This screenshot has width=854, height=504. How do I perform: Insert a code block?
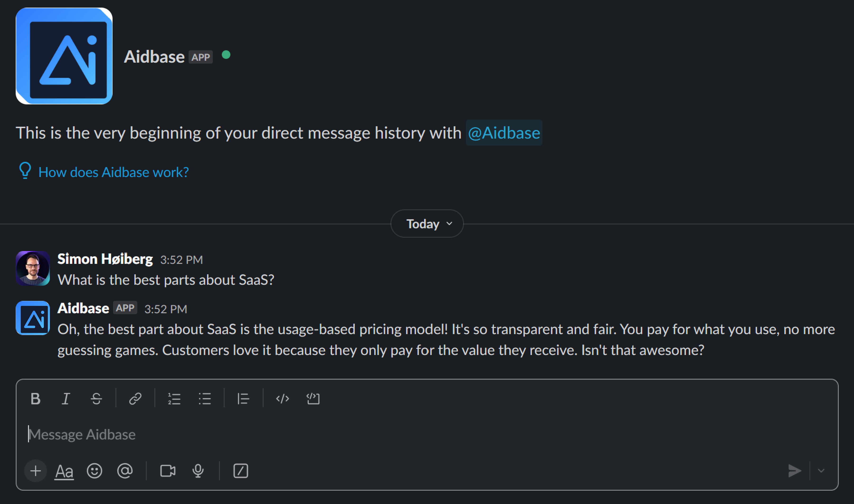tap(313, 399)
